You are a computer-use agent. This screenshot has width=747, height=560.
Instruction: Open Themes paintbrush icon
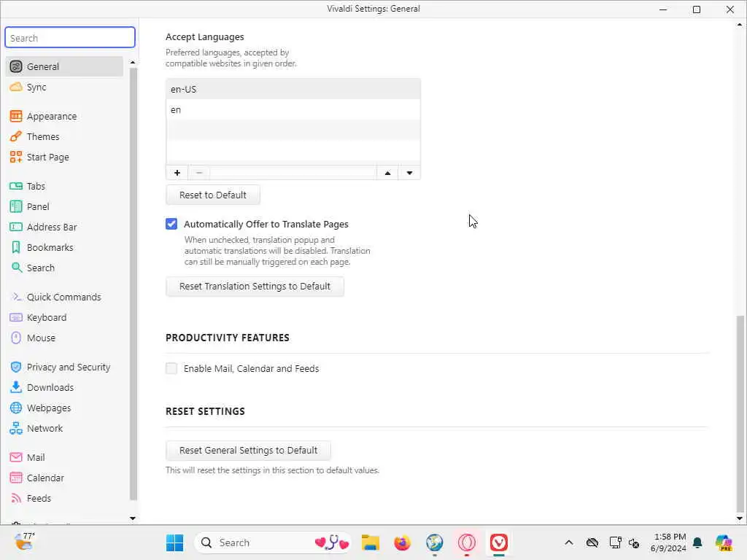coord(16,136)
